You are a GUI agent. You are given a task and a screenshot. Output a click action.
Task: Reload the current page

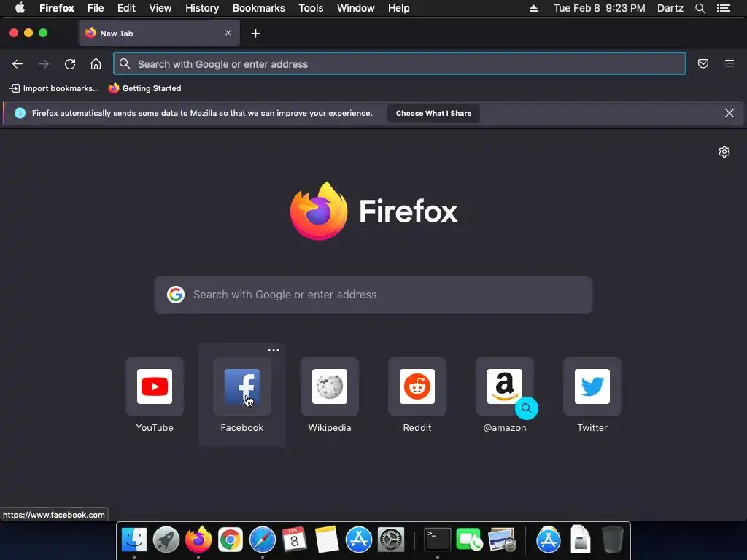point(70,64)
